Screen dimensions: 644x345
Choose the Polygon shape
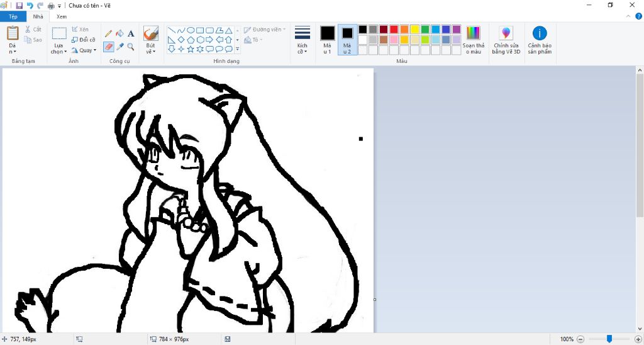tap(219, 30)
